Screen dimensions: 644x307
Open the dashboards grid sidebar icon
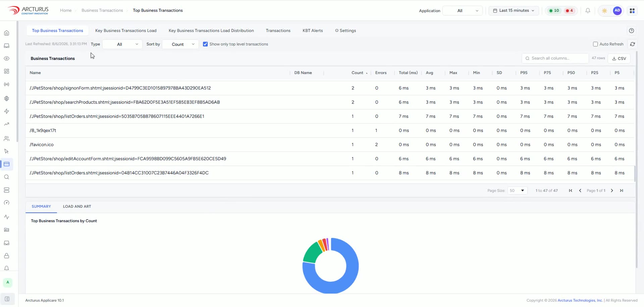pyautogui.click(x=6, y=71)
